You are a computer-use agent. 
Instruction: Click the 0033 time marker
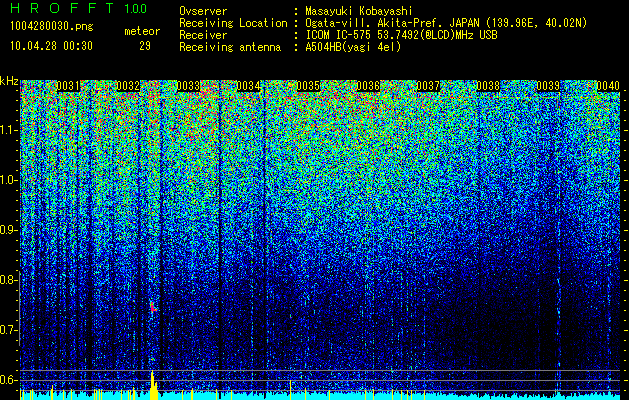click(x=188, y=86)
